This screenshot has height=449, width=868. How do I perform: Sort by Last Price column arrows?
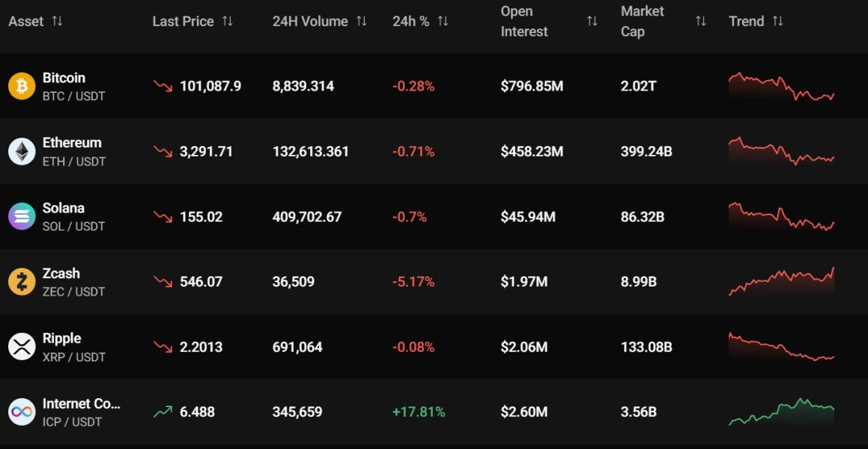(228, 21)
